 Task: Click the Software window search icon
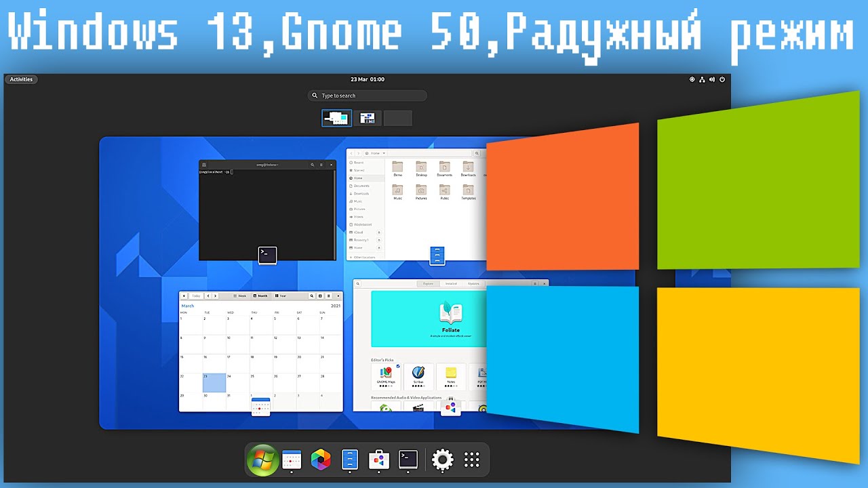tap(357, 283)
